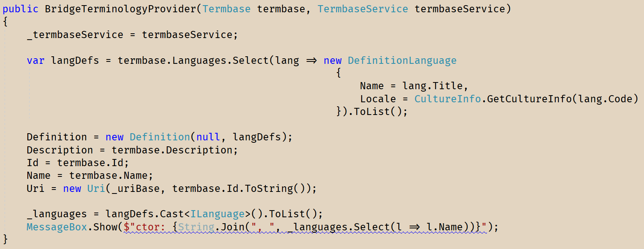
Task: Click the BridgeTerminologyProvider constructor name
Action: point(120,9)
